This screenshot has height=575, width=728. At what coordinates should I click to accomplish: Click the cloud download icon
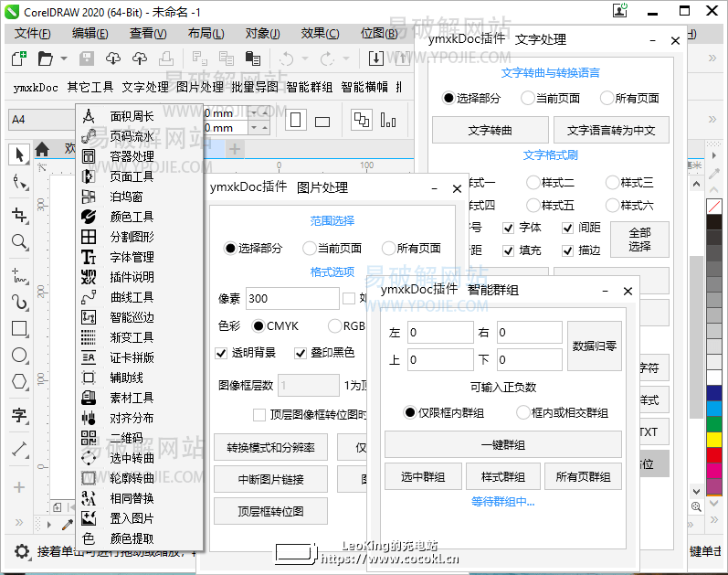pos(113,59)
